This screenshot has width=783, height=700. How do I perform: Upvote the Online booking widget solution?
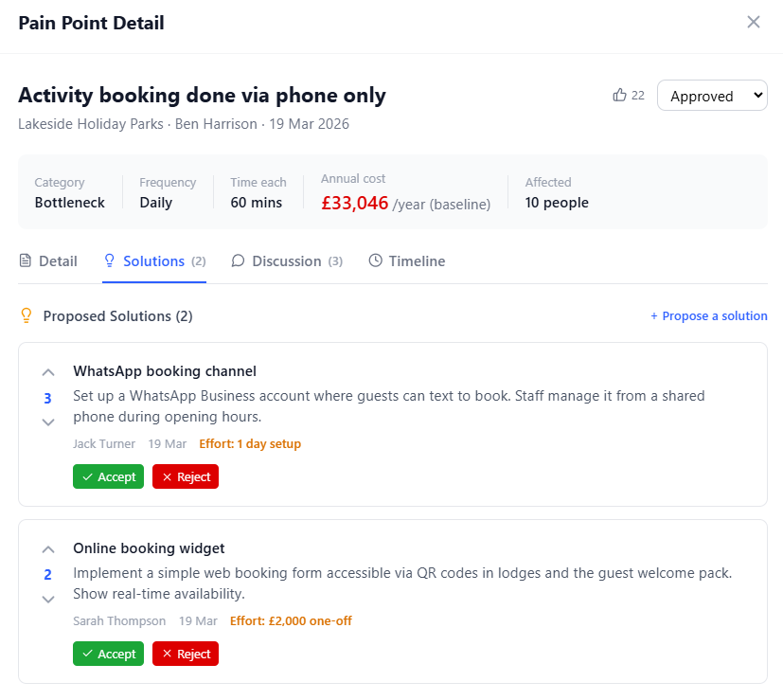[48, 549]
